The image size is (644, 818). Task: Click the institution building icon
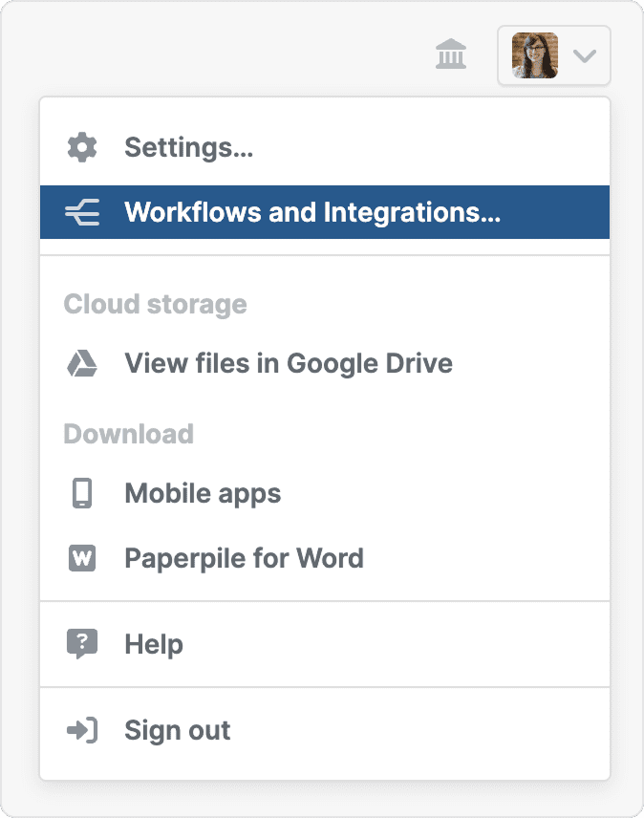coord(451,55)
